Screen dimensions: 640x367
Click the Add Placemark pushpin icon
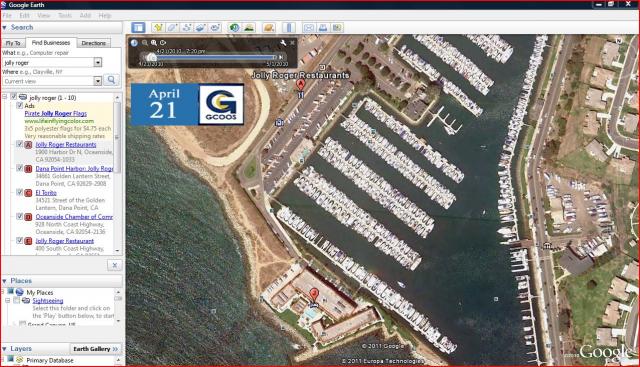pos(158,27)
